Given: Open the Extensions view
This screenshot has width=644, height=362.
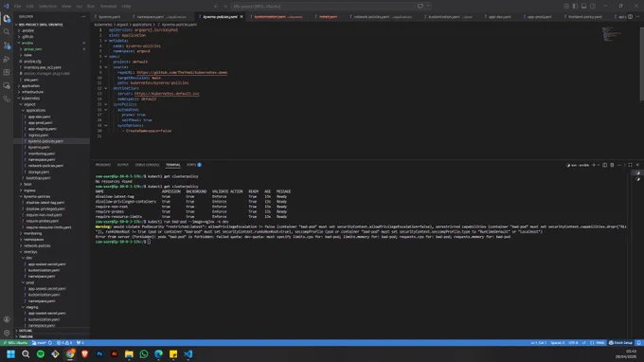Looking at the screenshot, I should coord(7,72).
